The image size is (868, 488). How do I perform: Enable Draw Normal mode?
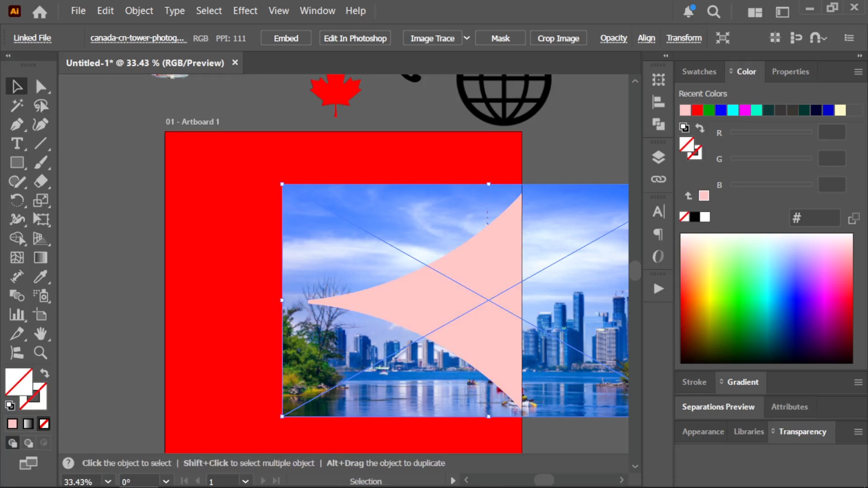[12, 443]
